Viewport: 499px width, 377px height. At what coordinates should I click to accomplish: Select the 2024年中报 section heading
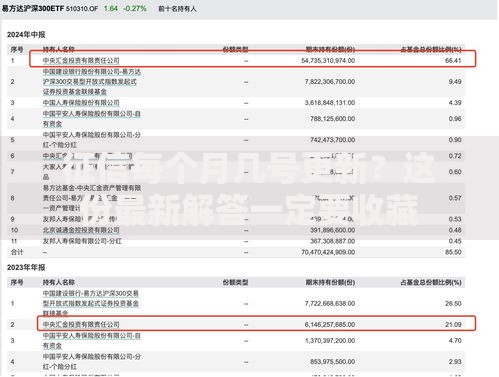[x=26, y=35]
